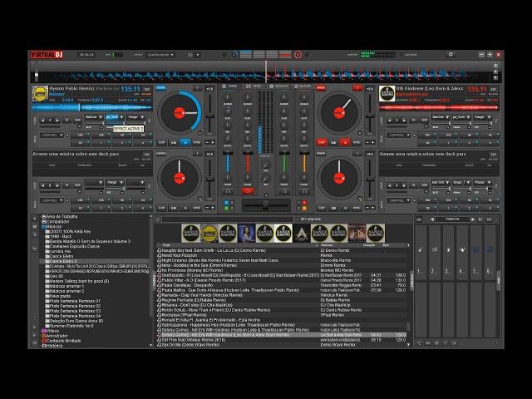This screenshot has height=399, width=532.
Task: Switch to the MASTER tab
Action: (303, 86)
